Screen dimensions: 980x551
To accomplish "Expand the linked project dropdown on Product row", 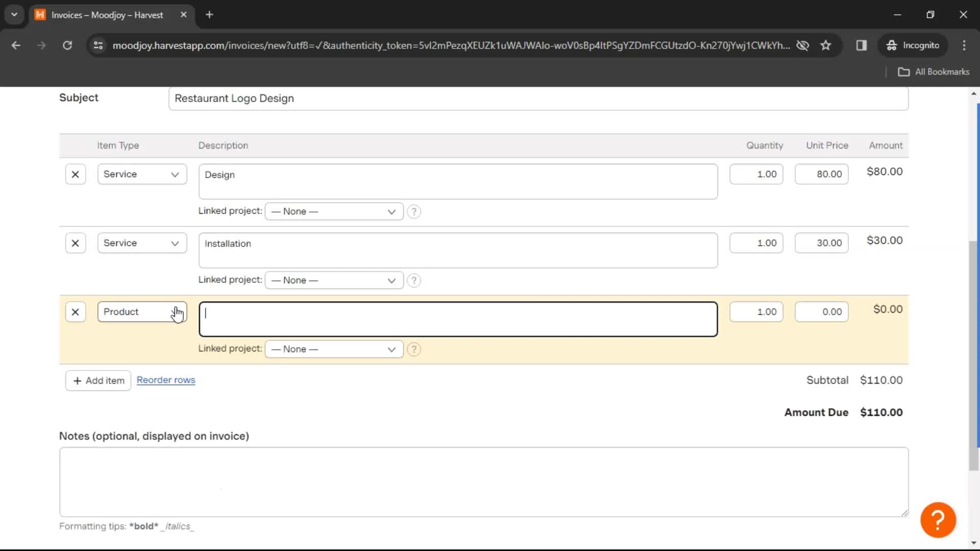I will pyautogui.click(x=333, y=348).
